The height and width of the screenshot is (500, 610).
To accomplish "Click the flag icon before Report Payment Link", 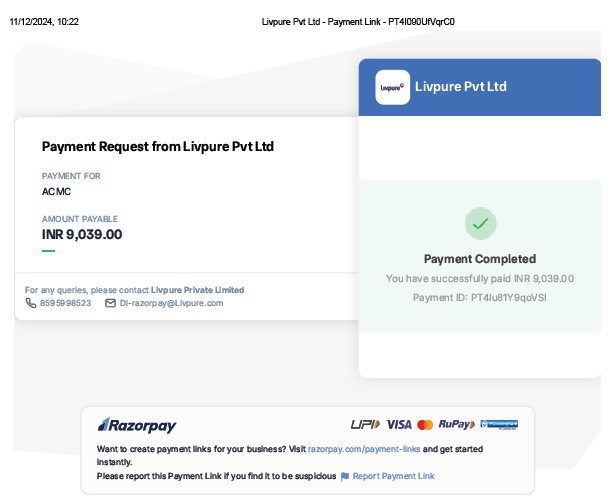I will point(345,477).
